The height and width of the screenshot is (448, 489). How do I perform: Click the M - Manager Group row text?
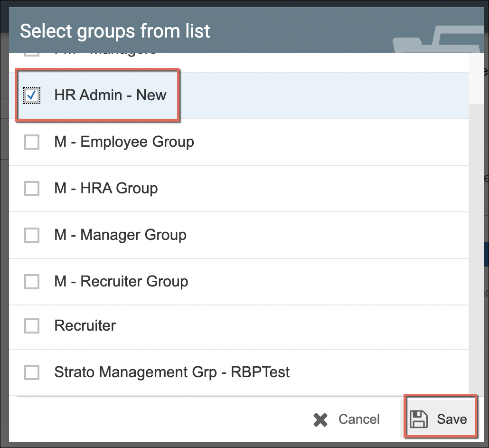click(x=120, y=235)
